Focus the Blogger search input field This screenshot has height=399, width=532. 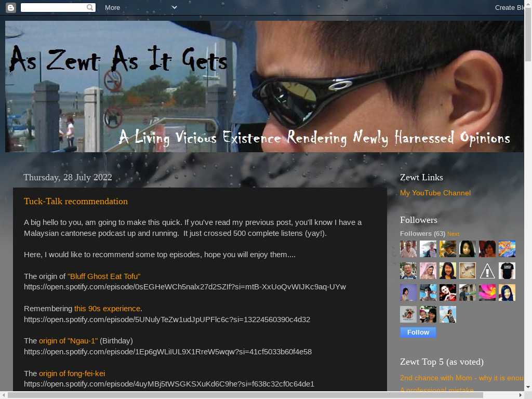[54, 7]
